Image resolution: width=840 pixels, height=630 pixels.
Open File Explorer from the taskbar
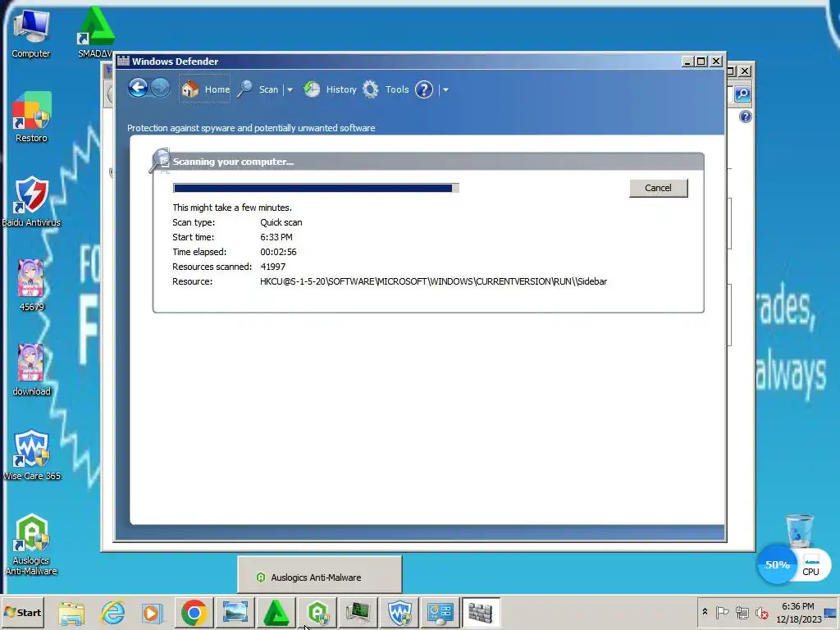point(71,613)
